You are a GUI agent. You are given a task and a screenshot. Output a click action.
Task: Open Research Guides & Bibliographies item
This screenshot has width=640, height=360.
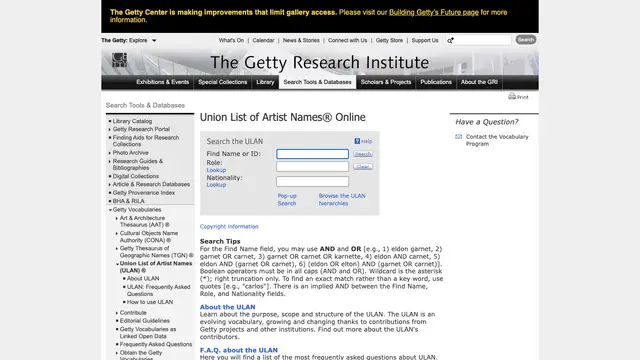[x=138, y=164]
